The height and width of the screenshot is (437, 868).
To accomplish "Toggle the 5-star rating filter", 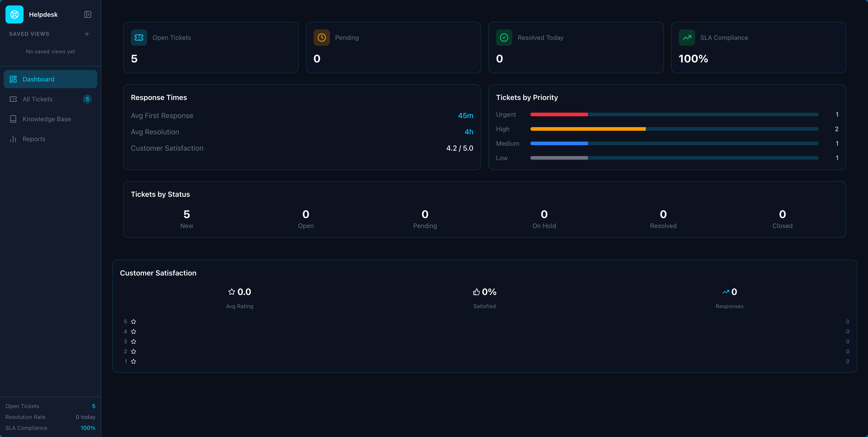I will (x=133, y=321).
